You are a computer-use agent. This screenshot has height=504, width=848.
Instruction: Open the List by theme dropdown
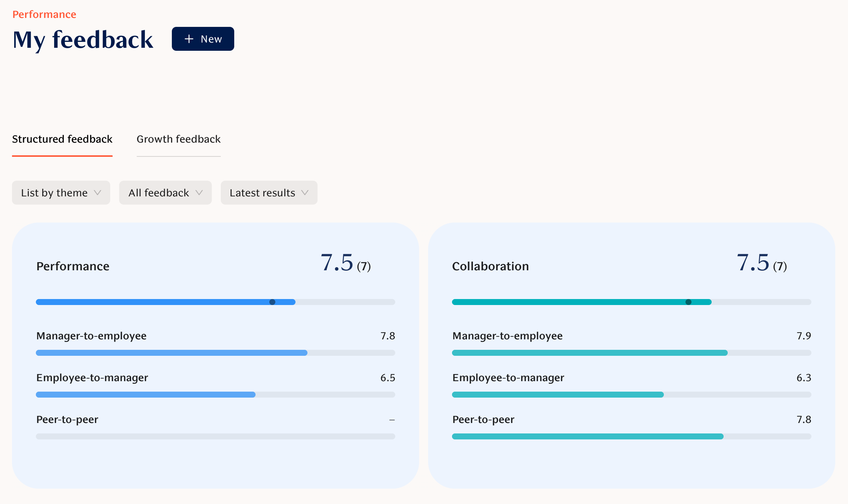pyautogui.click(x=61, y=193)
